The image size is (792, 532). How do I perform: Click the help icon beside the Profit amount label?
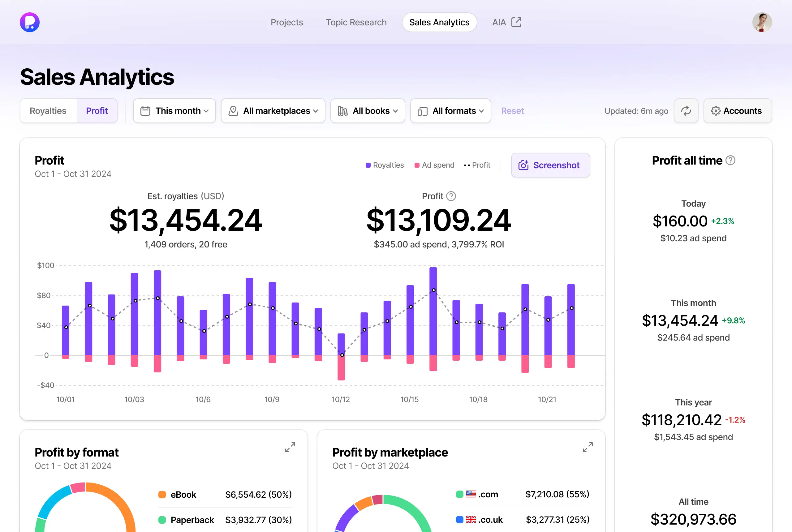point(451,196)
